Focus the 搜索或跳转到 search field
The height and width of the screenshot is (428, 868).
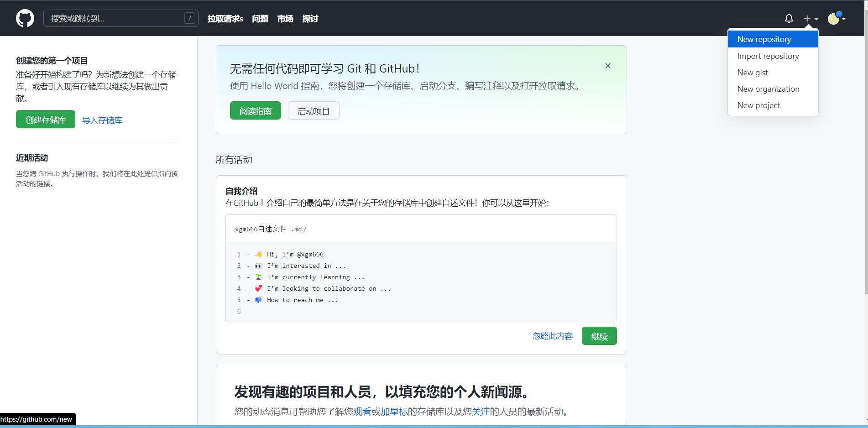[120, 18]
